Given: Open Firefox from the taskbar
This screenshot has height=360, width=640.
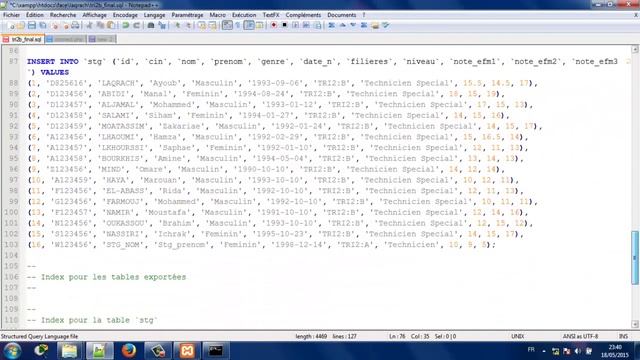Looking at the screenshot, I should 128,351.
